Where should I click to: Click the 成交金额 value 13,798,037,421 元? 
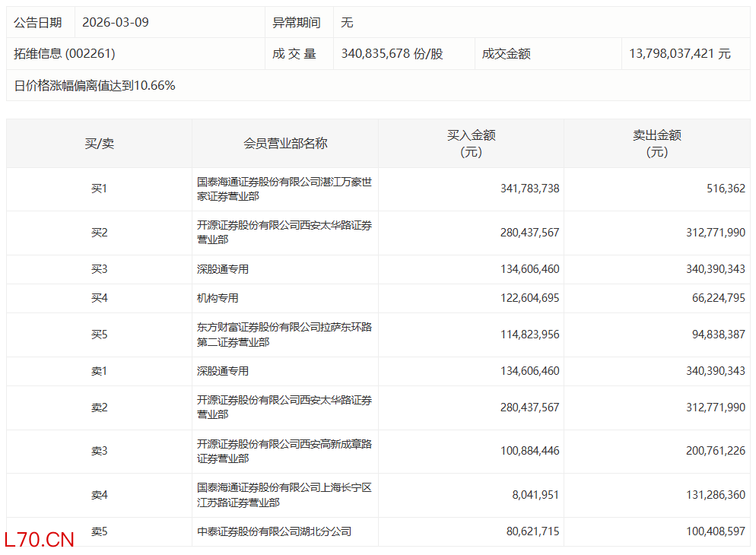point(679,54)
